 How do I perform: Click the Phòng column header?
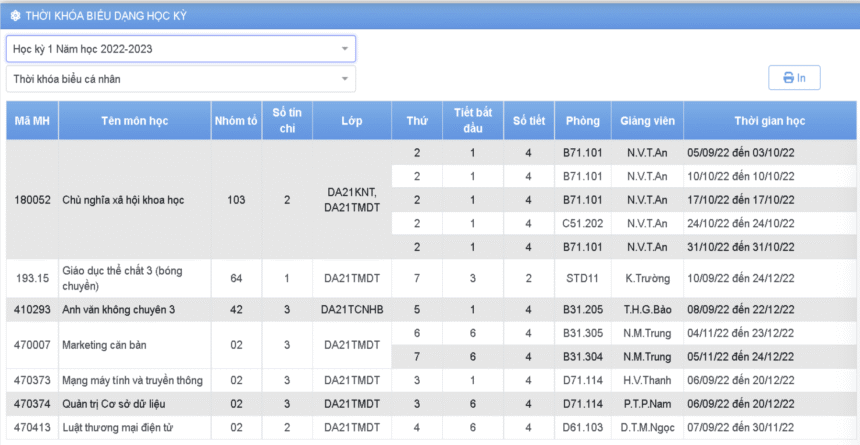click(582, 121)
